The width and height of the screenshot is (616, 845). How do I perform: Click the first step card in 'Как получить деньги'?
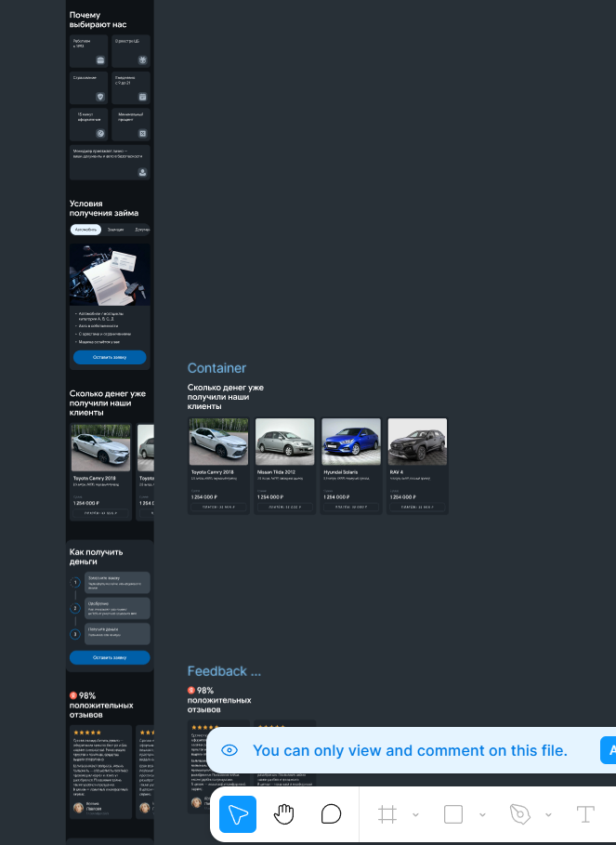[x=117, y=583]
